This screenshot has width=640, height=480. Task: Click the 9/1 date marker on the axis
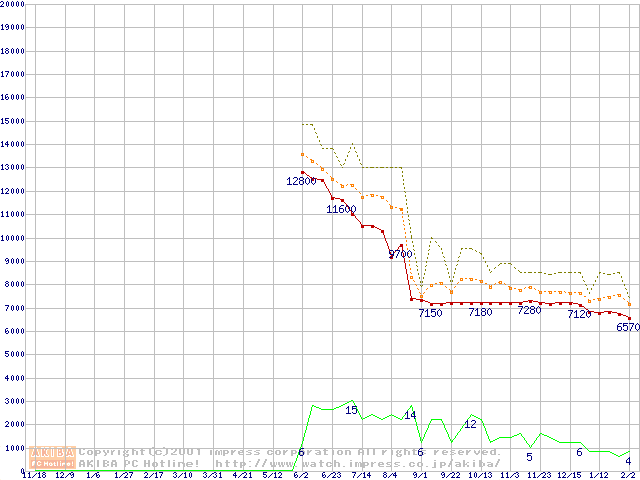pyautogui.click(x=420, y=475)
